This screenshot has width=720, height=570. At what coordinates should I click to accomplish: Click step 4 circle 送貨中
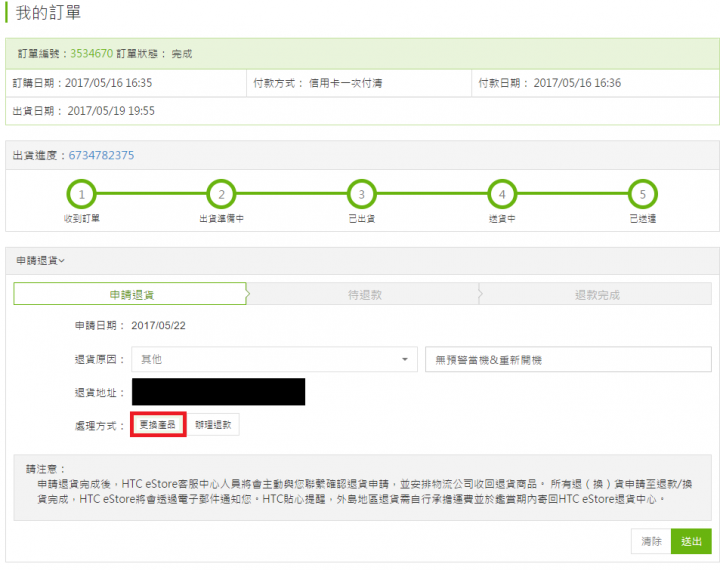point(502,194)
